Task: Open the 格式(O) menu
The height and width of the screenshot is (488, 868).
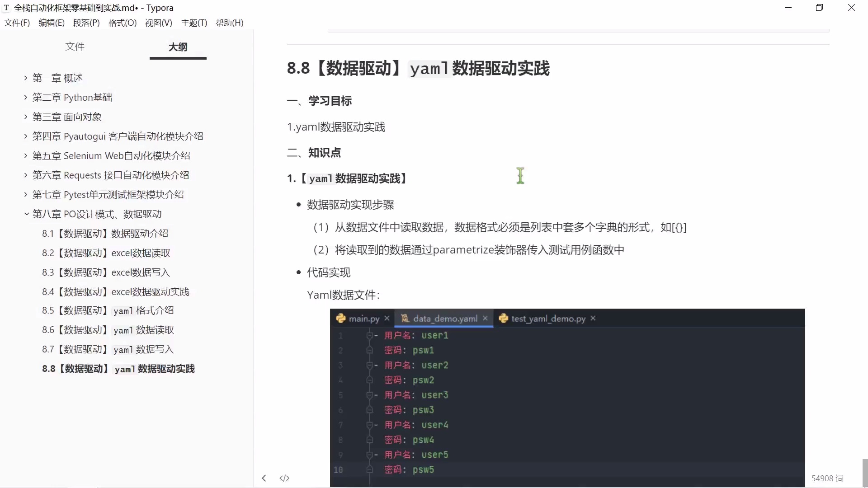Action: tap(123, 23)
